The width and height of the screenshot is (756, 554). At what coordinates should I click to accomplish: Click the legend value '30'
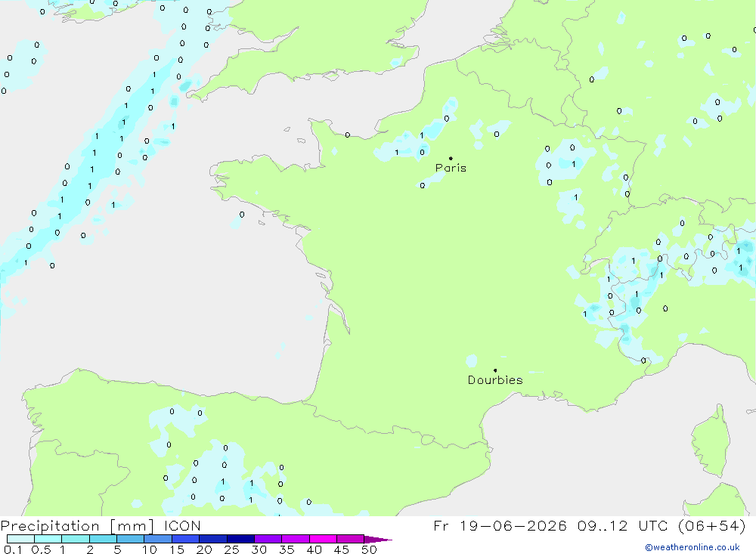click(x=259, y=549)
